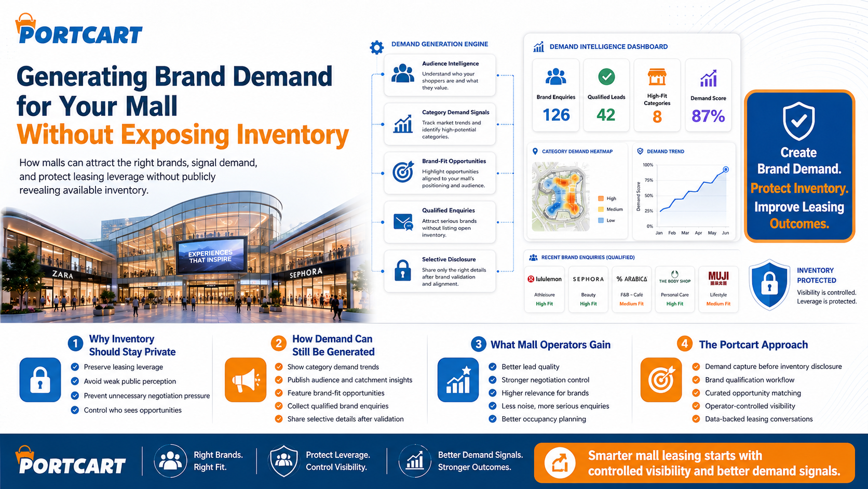Click The Portcart Approach heading
The height and width of the screenshot is (489, 868).
point(753,345)
